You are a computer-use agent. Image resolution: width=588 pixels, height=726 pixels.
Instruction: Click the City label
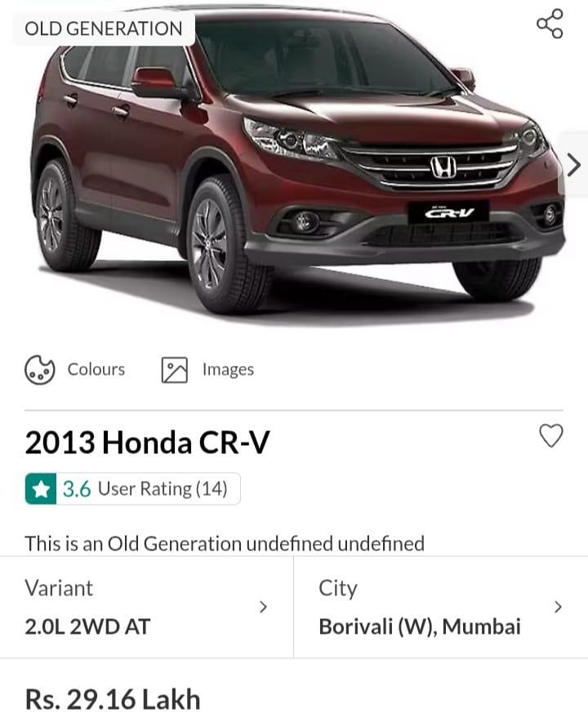pos(338,589)
